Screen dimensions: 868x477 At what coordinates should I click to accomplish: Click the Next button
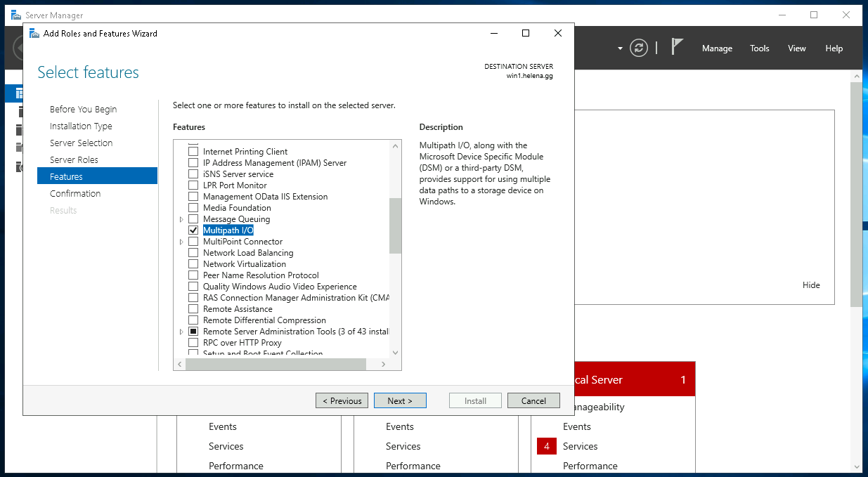click(400, 400)
